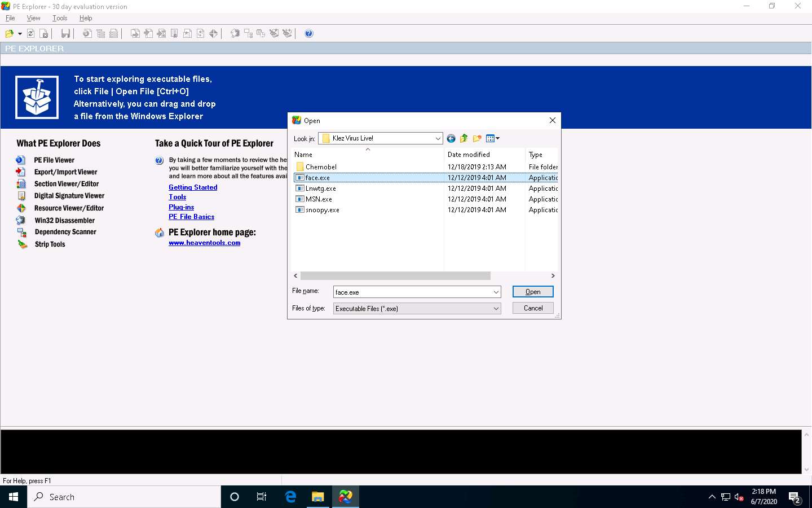Click the blue Help question mark icon
Screen dimensions: 812x508
pos(309,34)
